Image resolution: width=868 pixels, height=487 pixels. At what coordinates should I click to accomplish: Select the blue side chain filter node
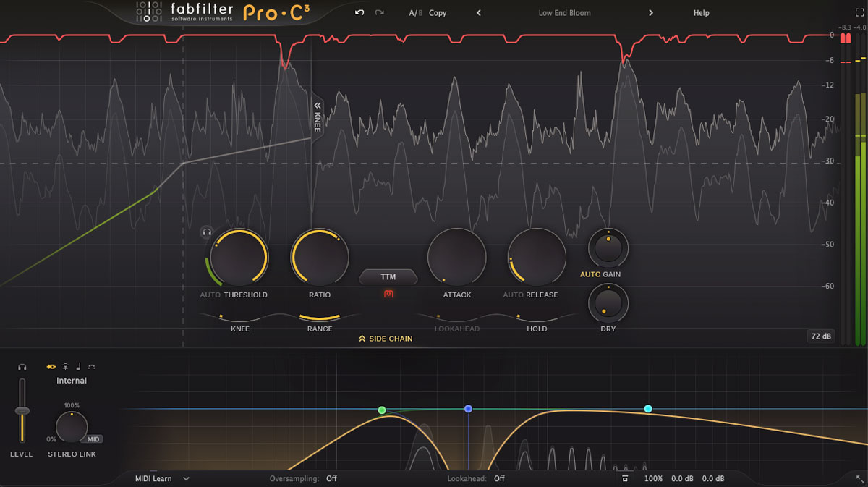click(x=469, y=409)
